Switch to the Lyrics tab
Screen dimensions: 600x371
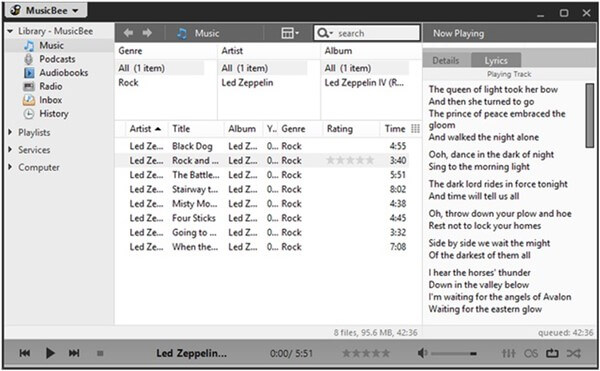point(496,60)
